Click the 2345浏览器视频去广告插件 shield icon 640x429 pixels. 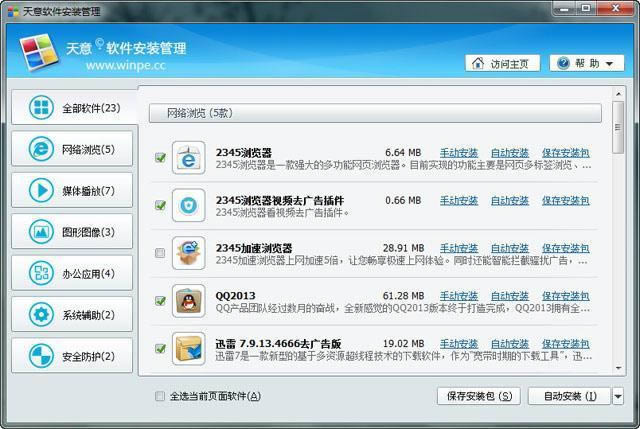coord(188,205)
